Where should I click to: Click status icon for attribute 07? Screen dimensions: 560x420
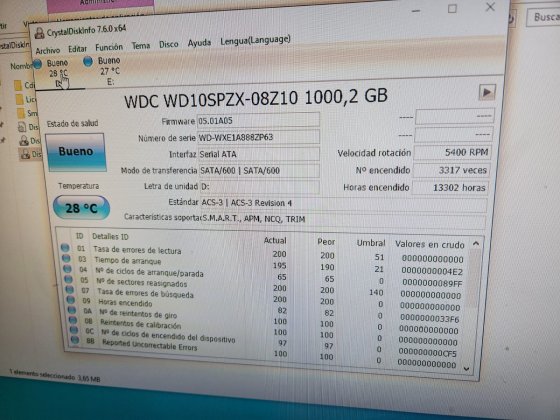[x=70, y=289]
